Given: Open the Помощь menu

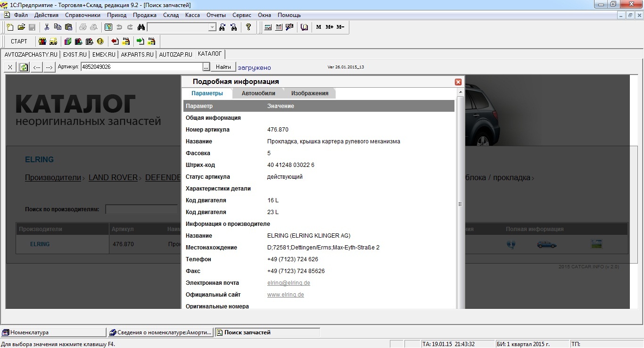Looking at the screenshot, I should (x=289, y=15).
